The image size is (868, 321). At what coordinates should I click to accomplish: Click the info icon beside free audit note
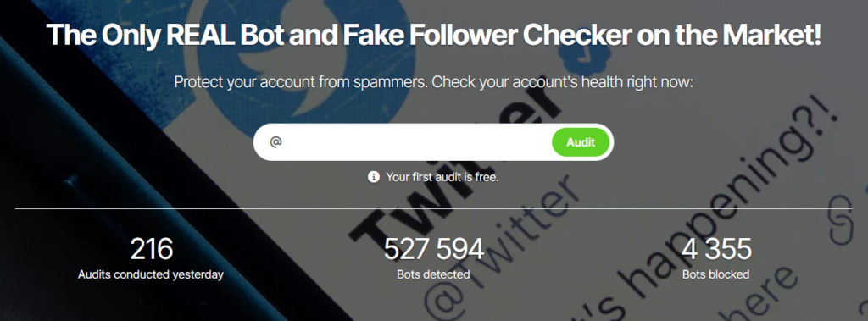coord(374,177)
